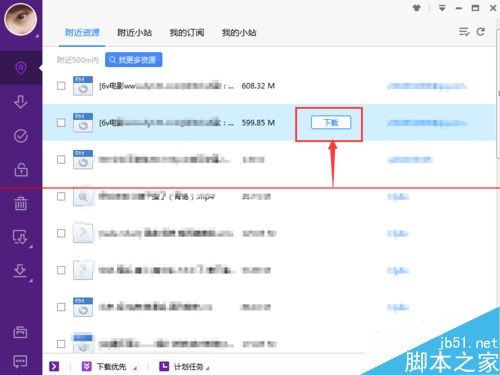Expand the avatar menu triangle
The width and height of the screenshot is (500, 375).
click(37, 36)
